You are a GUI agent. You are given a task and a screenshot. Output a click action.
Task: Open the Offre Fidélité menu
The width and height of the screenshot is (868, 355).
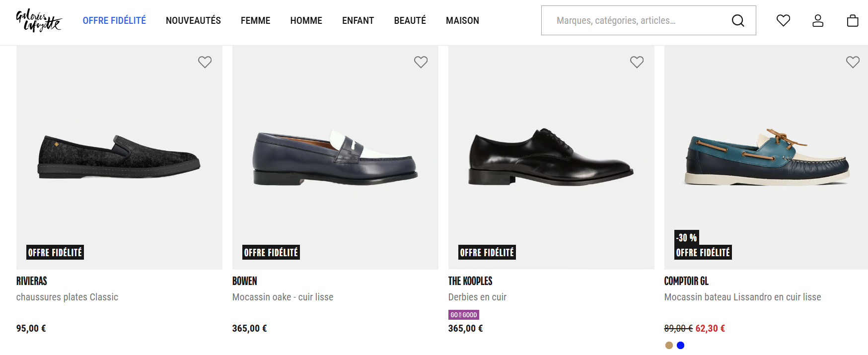point(114,20)
